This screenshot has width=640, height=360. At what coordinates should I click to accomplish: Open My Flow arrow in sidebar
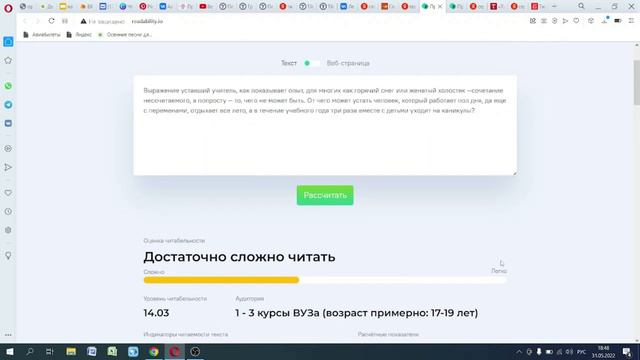(8, 167)
